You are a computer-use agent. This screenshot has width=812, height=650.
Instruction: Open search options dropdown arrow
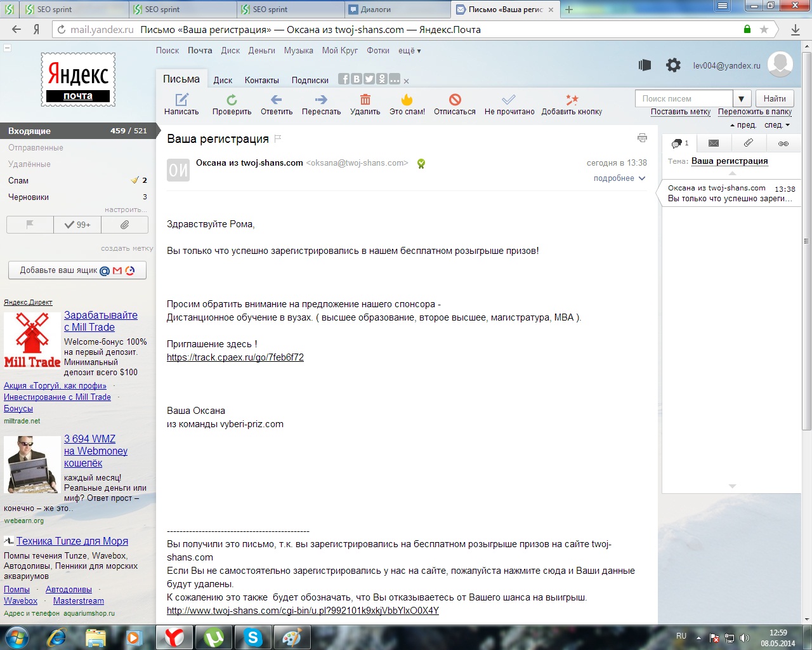[x=742, y=98]
